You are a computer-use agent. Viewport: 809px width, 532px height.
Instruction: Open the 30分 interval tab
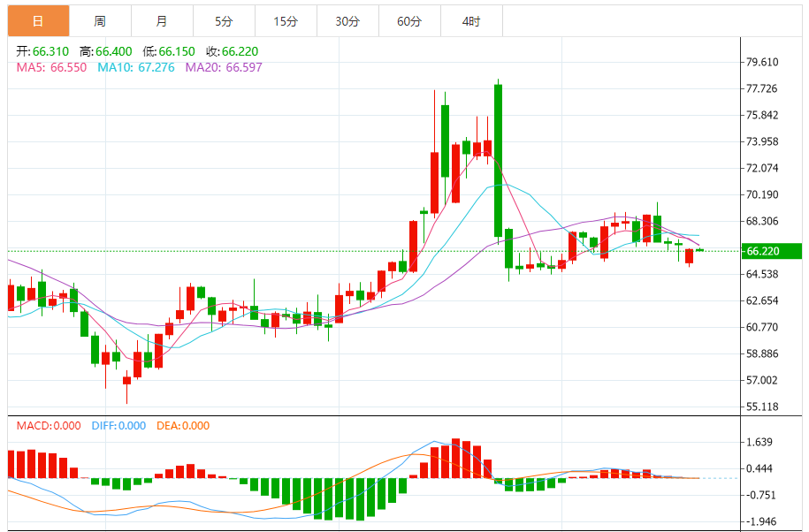pos(347,21)
